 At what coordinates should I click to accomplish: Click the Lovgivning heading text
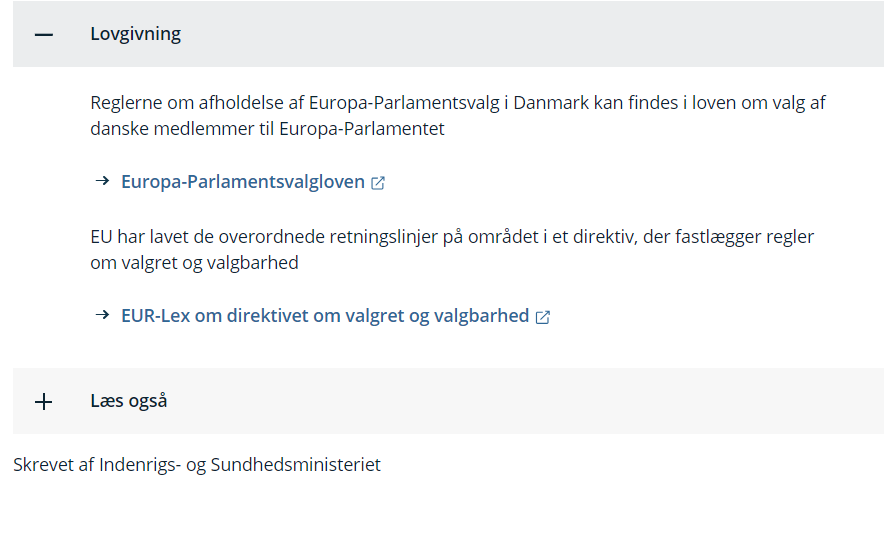tap(135, 34)
